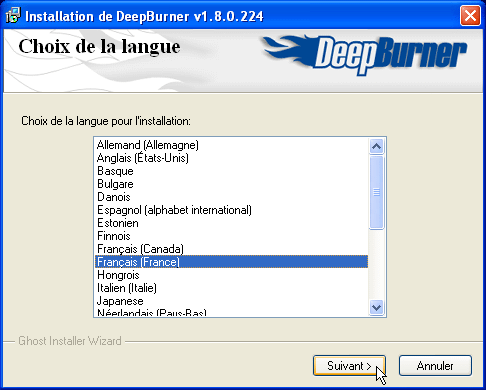Click the language list scroll-up arrow

(x=377, y=146)
